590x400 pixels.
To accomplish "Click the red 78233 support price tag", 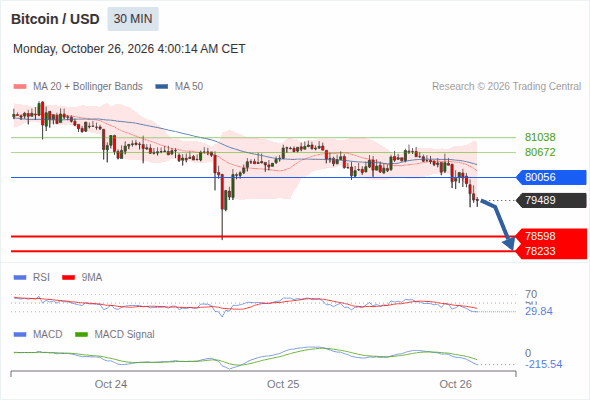I will tap(551, 251).
